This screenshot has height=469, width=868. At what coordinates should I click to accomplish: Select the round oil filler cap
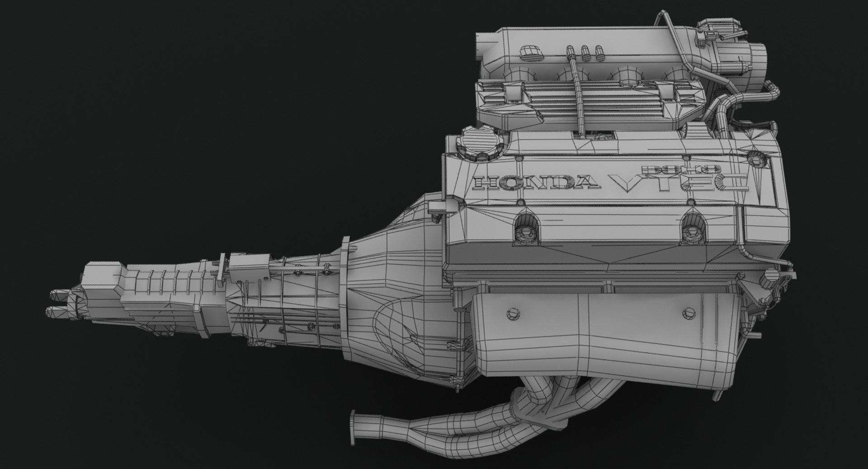(x=480, y=143)
